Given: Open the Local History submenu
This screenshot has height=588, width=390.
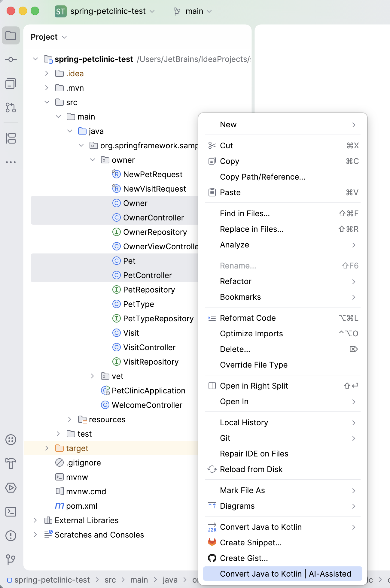Looking at the screenshot, I should click(x=283, y=422).
